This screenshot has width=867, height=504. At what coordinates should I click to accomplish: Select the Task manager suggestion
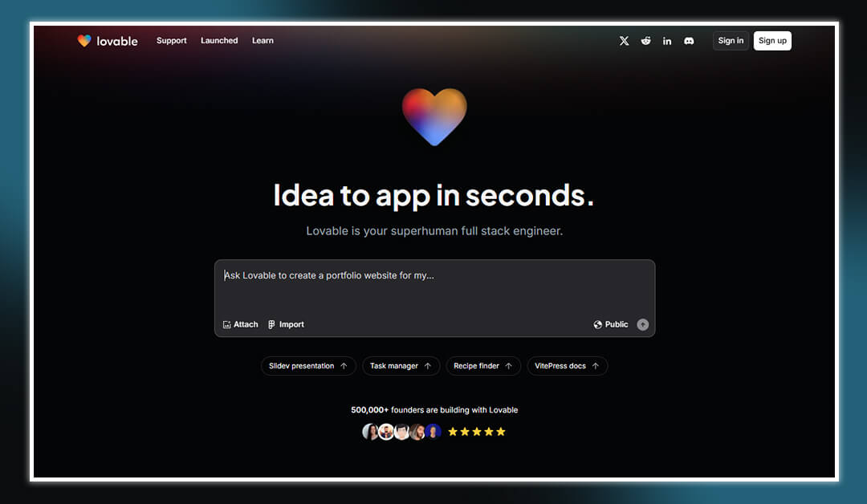[x=401, y=366]
